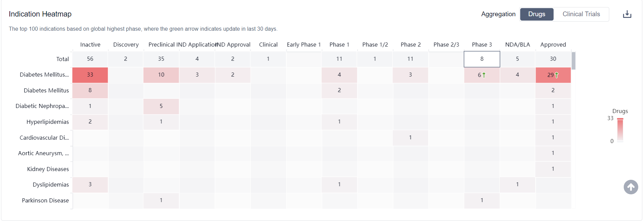Click the heatmap vertical scrollbar
The height and width of the screenshot is (222, 644).
(x=573, y=61)
